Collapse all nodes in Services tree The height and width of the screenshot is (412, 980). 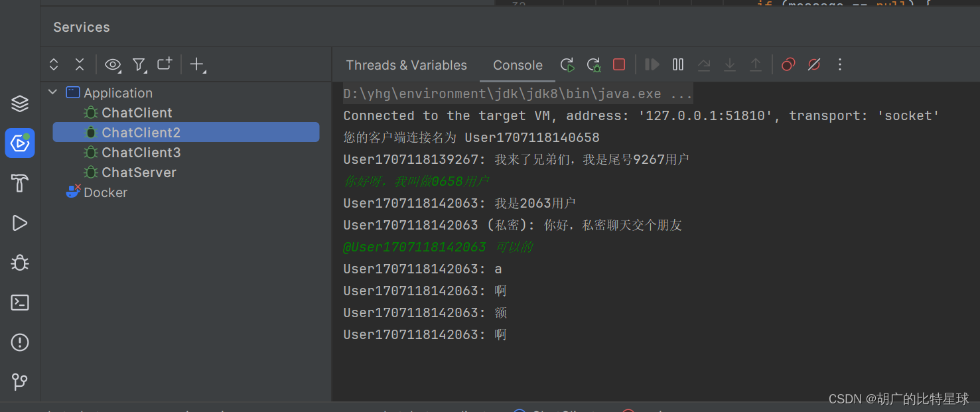pyautogui.click(x=80, y=64)
